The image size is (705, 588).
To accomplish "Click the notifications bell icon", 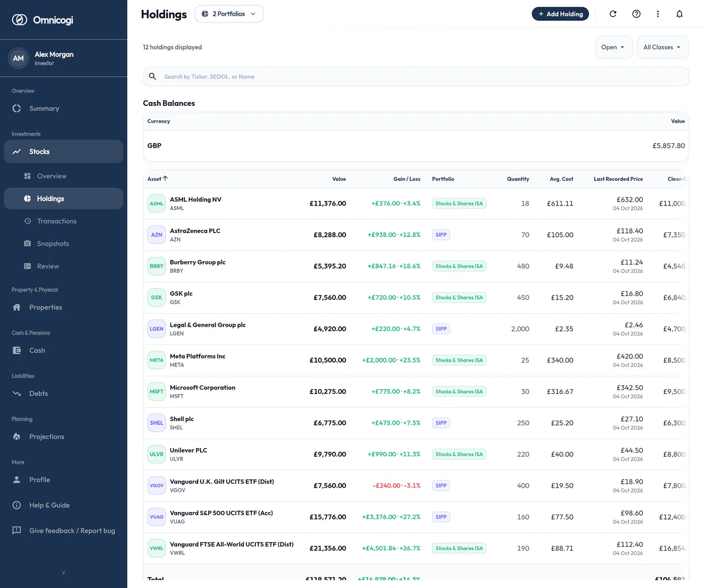I will click(679, 14).
